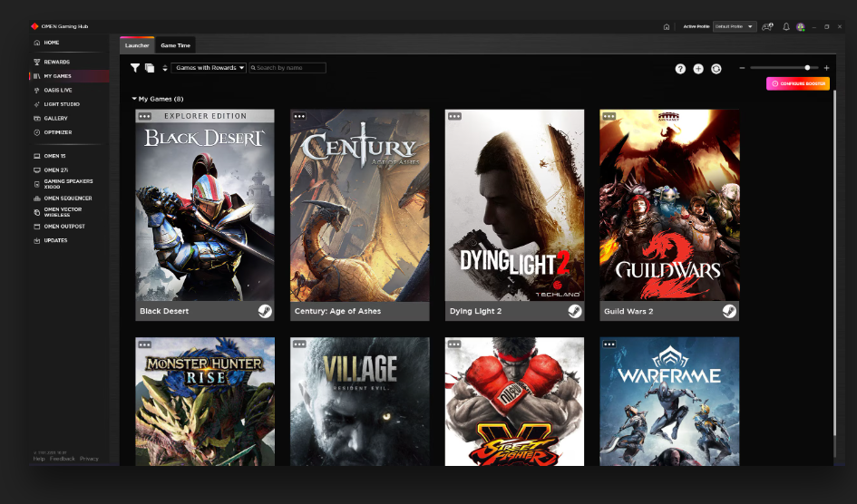Click the Steam icon on Guild Wars 2

coord(729,311)
